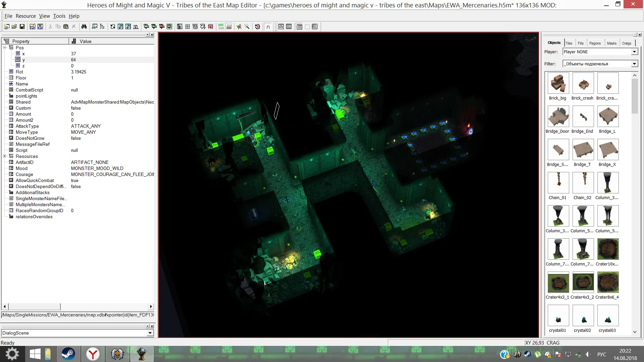Screen dimensions: 644x362
Task: Select the AllowQuickCombat property row
Action: click(x=78, y=180)
